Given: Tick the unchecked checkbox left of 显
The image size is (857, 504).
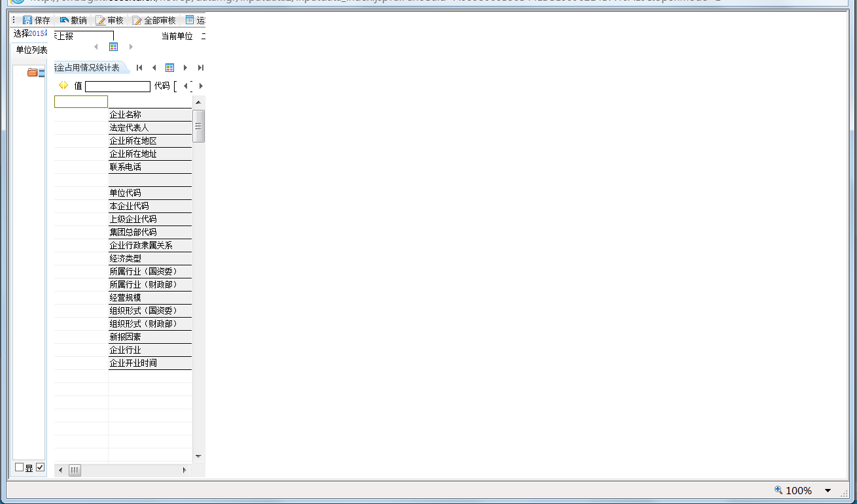Looking at the screenshot, I should pos(19,467).
